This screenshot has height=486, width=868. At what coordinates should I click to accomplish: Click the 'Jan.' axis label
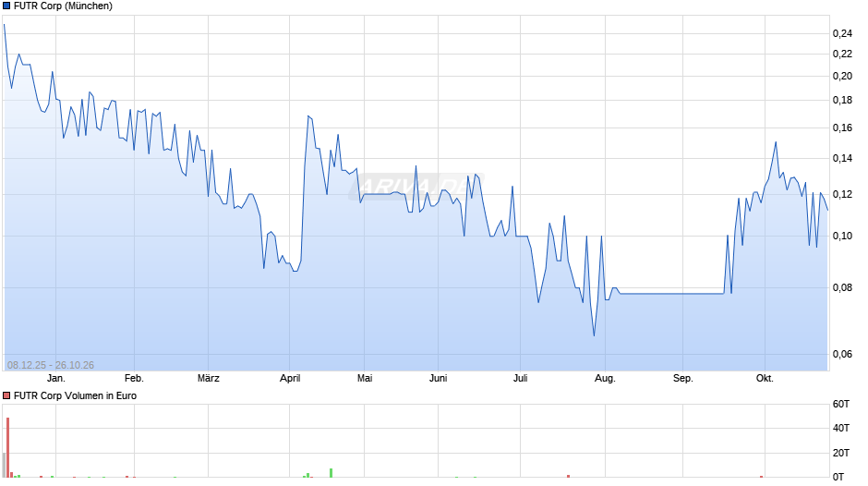pyautogui.click(x=56, y=379)
